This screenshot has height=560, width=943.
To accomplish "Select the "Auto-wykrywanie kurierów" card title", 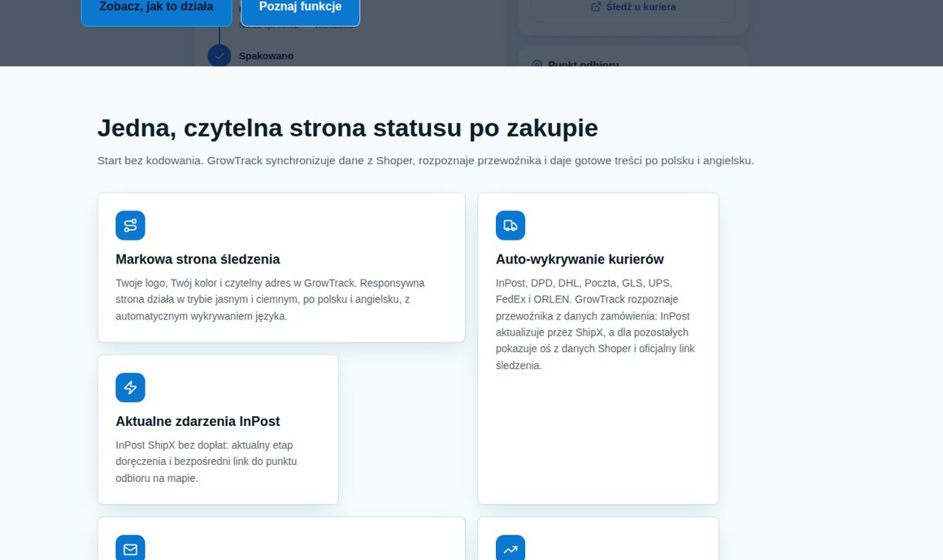I will pos(580,259).
